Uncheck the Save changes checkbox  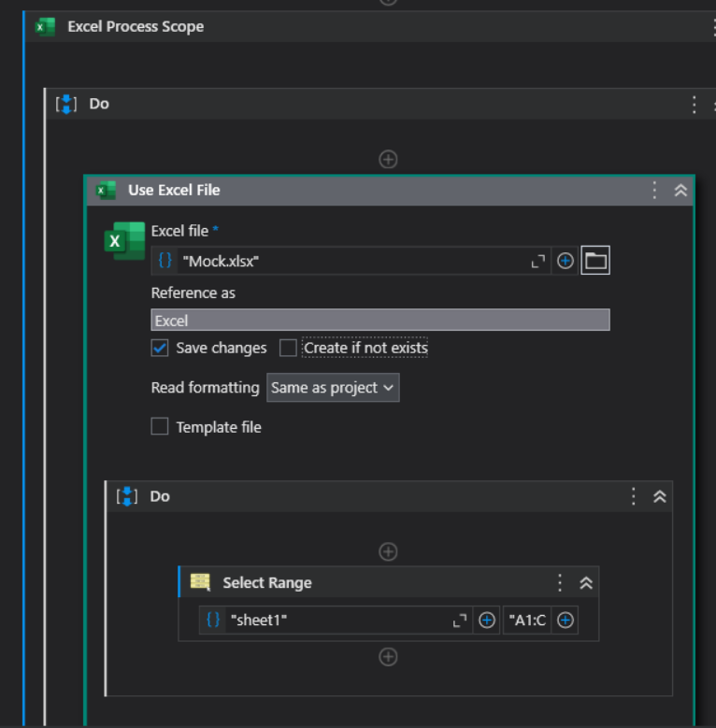159,348
